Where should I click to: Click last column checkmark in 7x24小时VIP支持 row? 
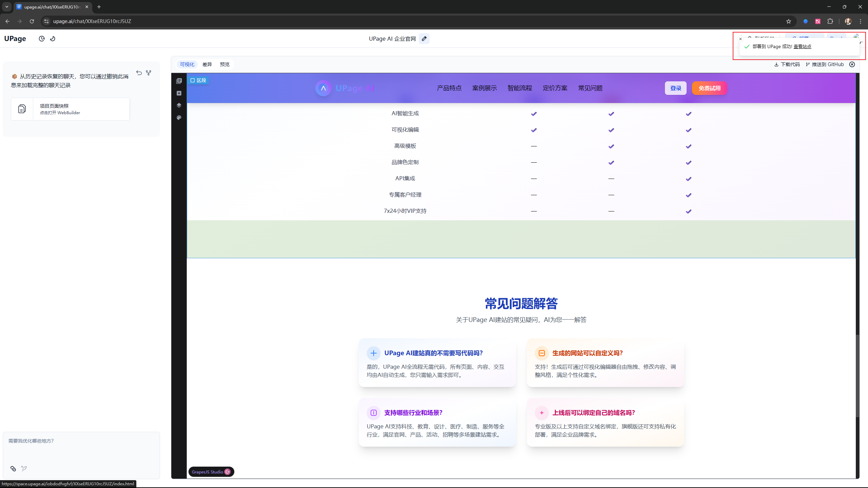(x=689, y=211)
